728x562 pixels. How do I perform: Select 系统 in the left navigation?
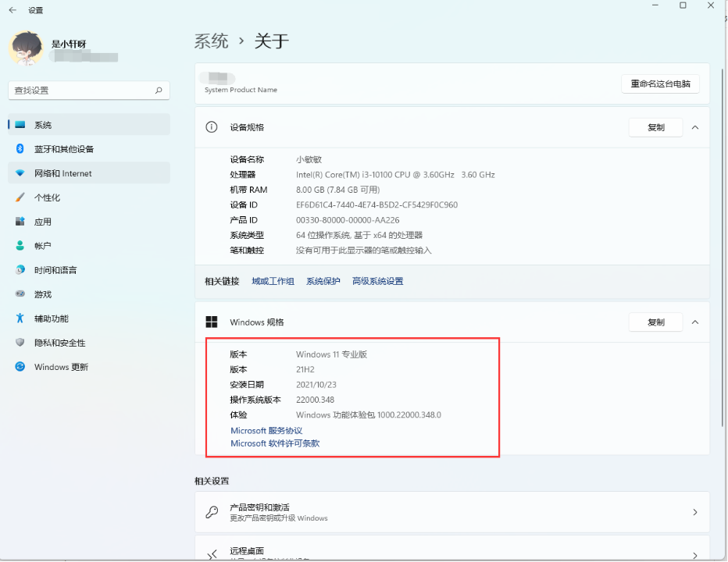pyautogui.click(x=43, y=125)
